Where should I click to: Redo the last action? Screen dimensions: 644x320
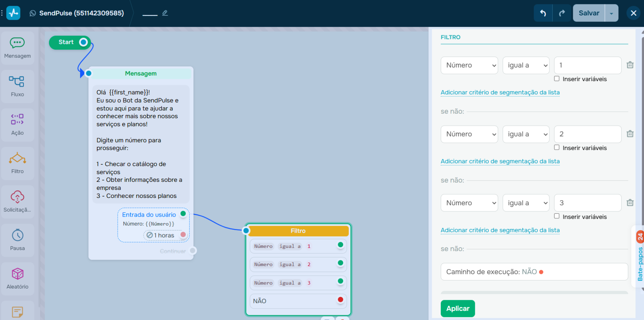click(562, 13)
